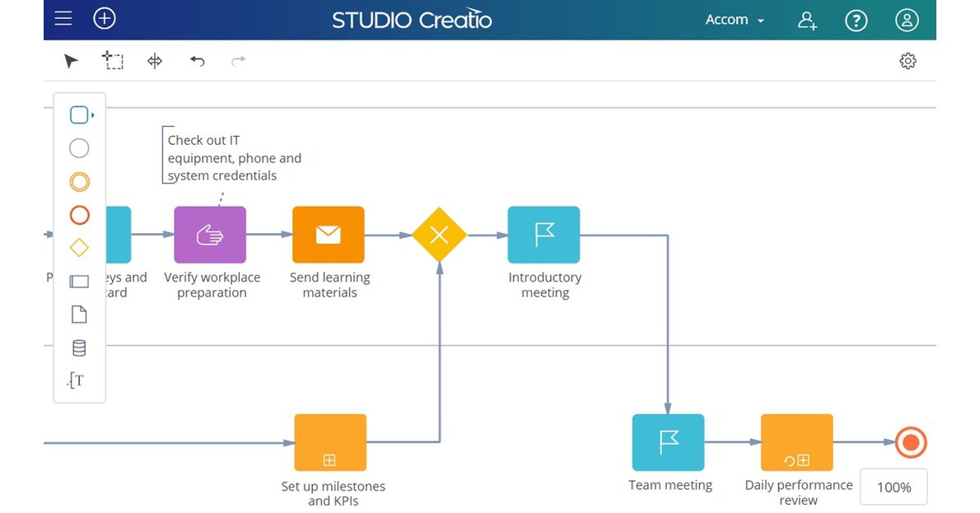Click the 100% zoom control

(x=894, y=487)
